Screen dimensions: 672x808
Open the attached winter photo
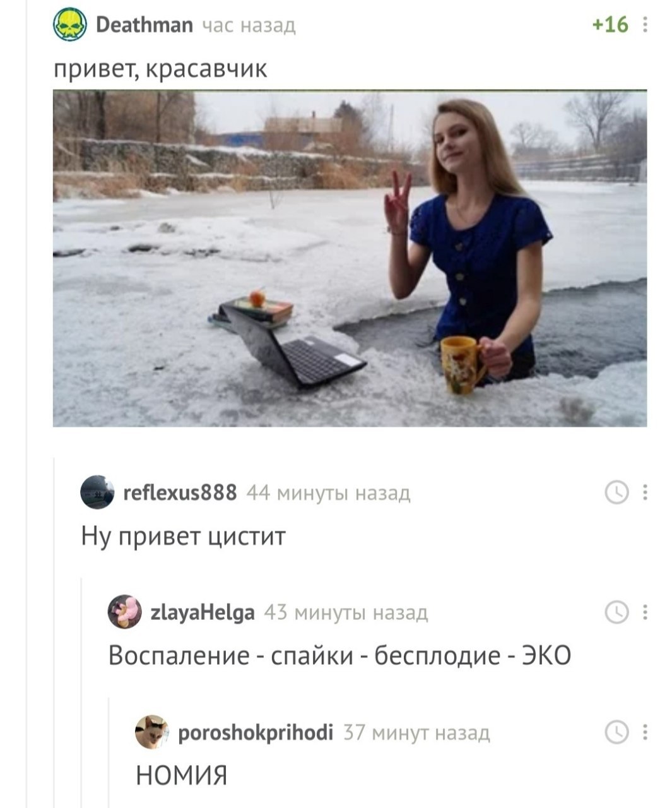[x=350, y=259]
